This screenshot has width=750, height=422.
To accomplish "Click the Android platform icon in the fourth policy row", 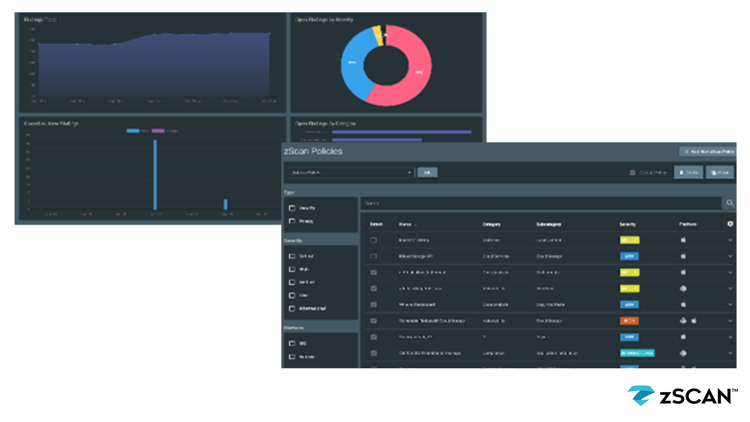I will tap(683, 289).
